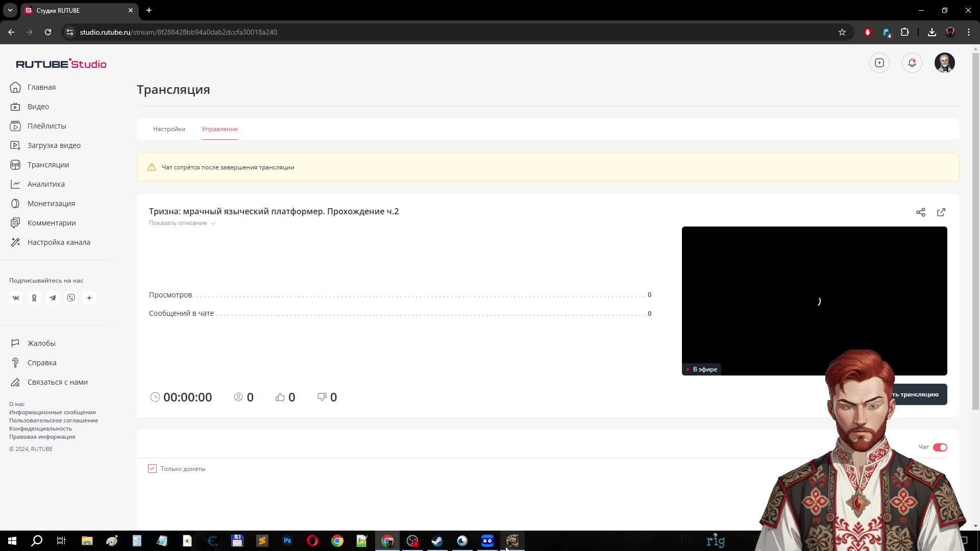This screenshot has width=980, height=551.
Task: Open stream in new window icon
Action: [x=941, y=212]
